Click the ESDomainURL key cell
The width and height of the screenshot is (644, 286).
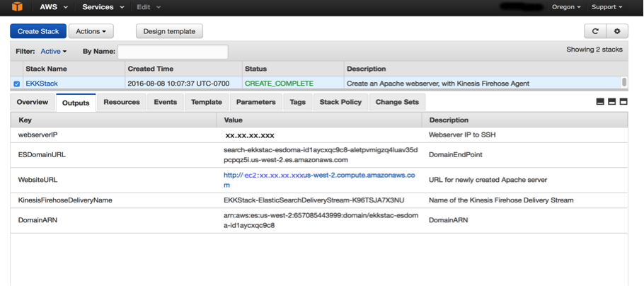tap(42, 155)
